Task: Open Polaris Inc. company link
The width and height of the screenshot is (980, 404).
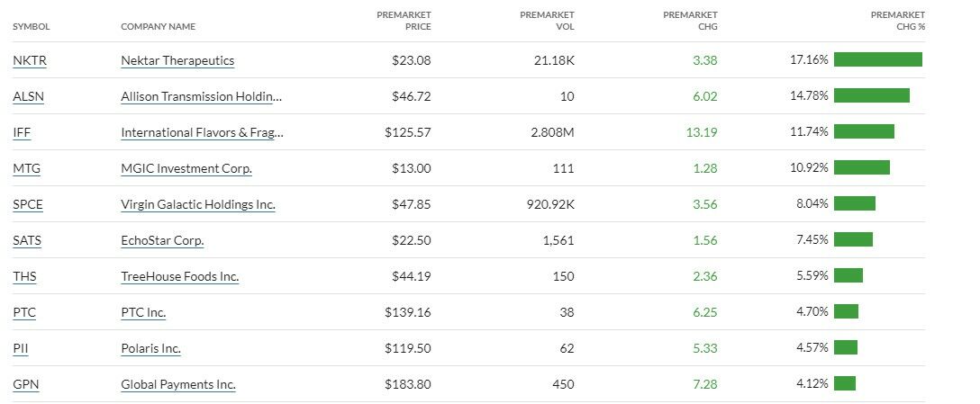Action: click(x=150, y=348)
